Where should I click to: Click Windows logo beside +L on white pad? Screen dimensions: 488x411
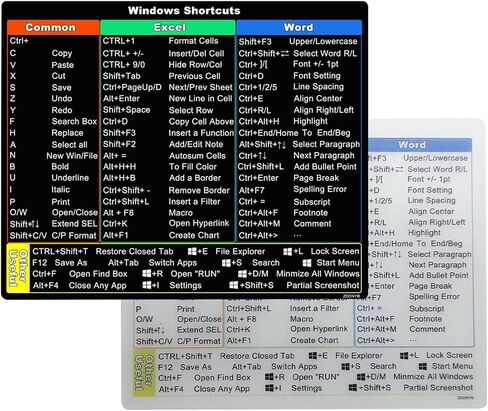coord(404,355)
